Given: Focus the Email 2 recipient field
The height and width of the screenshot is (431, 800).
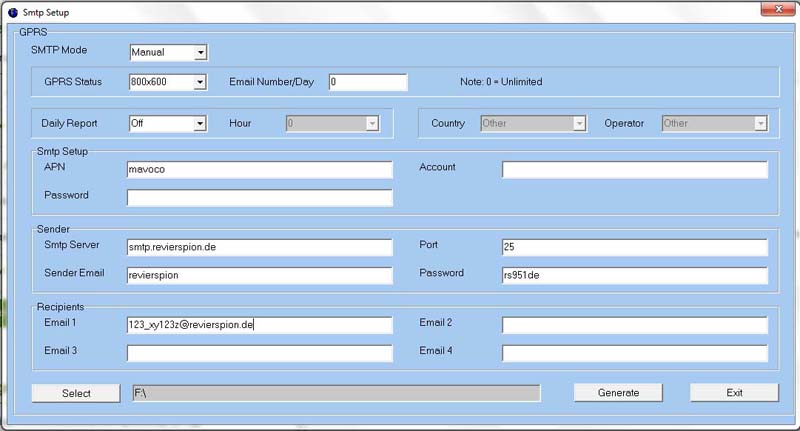Looking at the screenshot, I should (634, 324).
